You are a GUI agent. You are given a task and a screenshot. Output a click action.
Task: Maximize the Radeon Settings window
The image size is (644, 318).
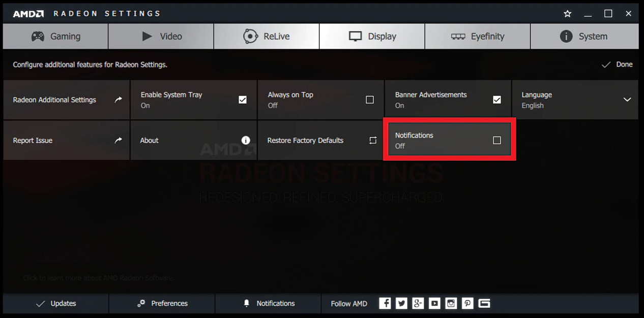tap(608, 14)
